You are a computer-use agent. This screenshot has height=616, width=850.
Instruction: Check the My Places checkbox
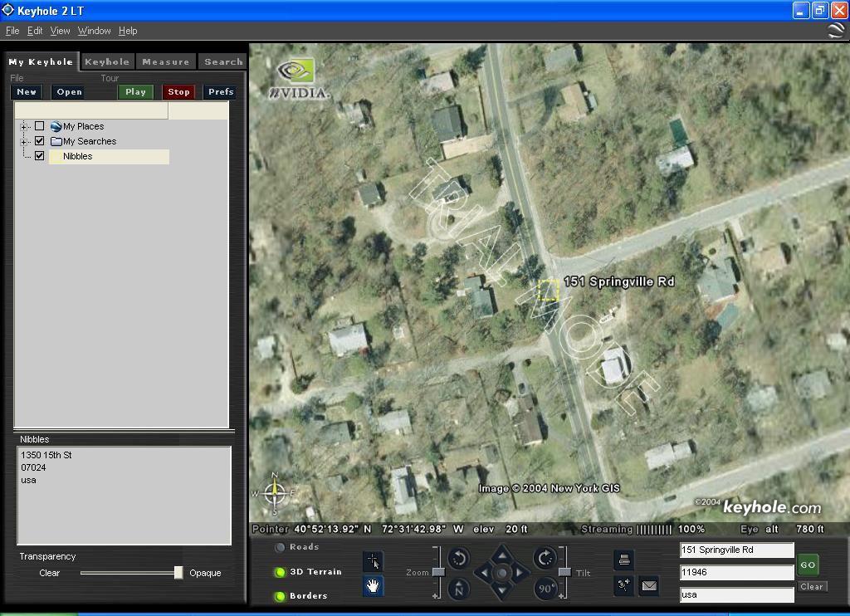39,126
